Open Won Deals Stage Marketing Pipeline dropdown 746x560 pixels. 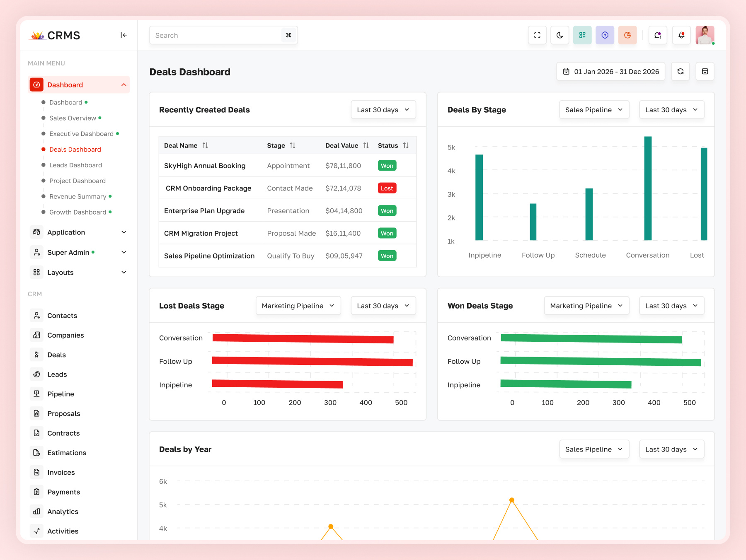point(586,306)
